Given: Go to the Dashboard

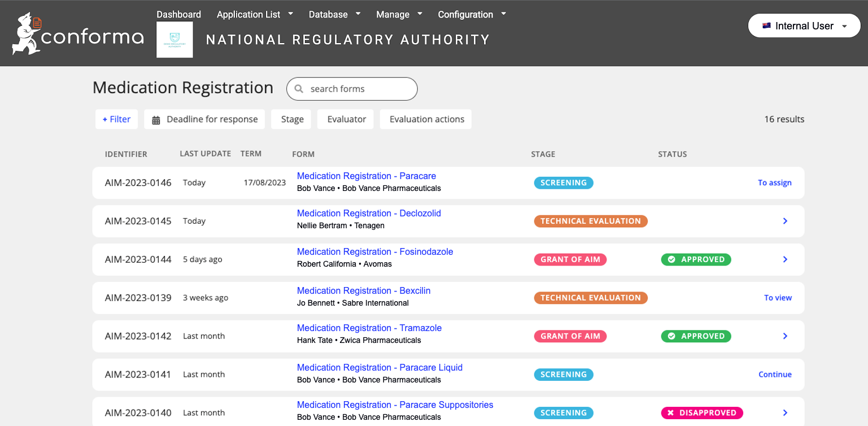Looking at the screenshot, I should click(178, 14).
